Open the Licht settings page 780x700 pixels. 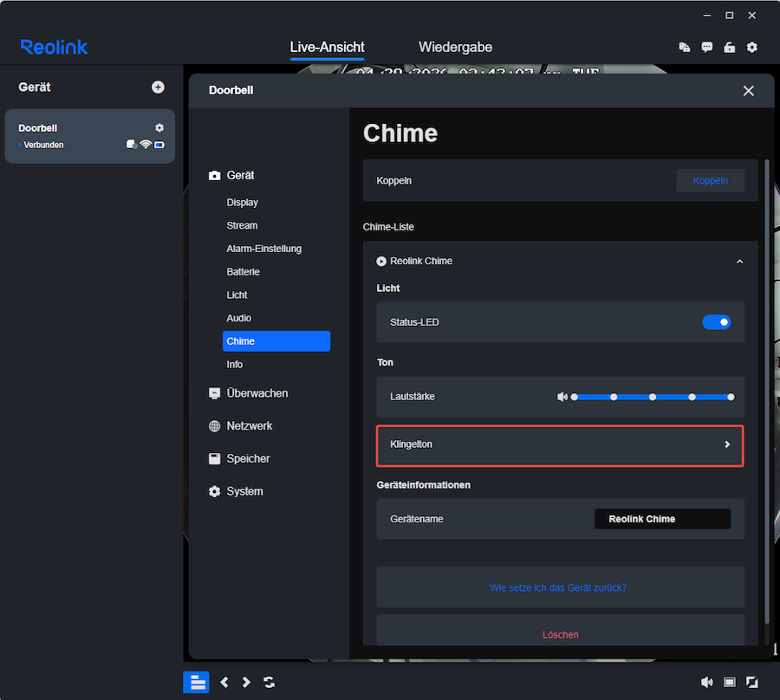237,295
